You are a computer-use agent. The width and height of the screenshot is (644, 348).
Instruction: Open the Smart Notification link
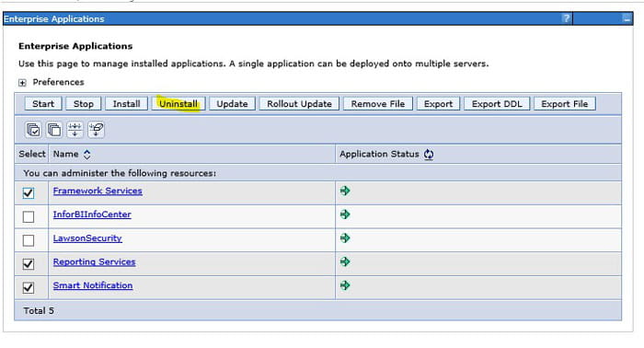pos(93,285)
